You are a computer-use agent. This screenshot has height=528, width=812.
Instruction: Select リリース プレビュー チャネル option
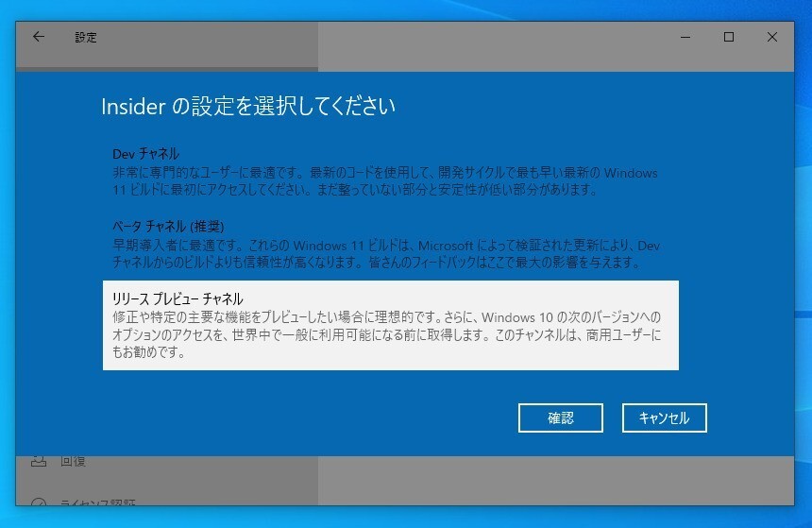pyautogui.click(x=391, y=326)
